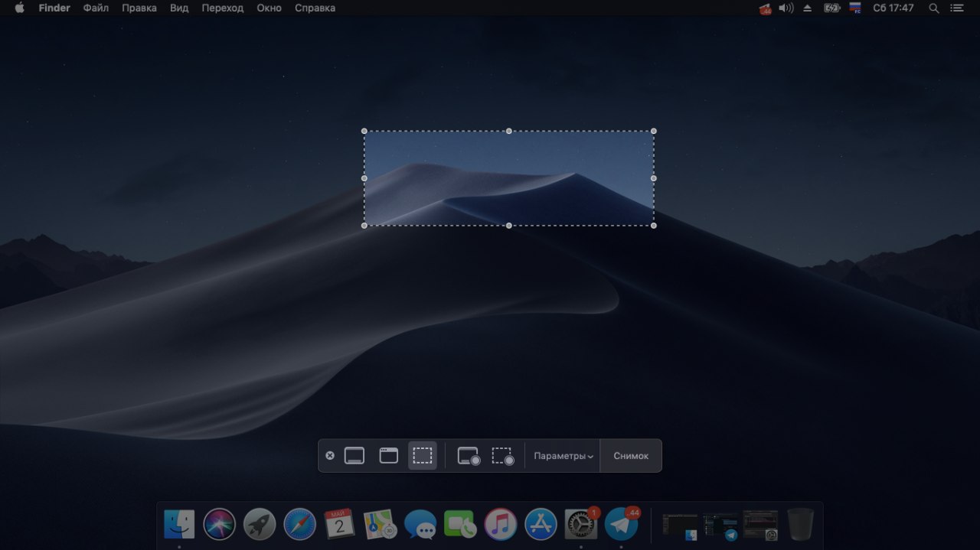Open the Файл menu
980x550 pixels.
(96, 8)
